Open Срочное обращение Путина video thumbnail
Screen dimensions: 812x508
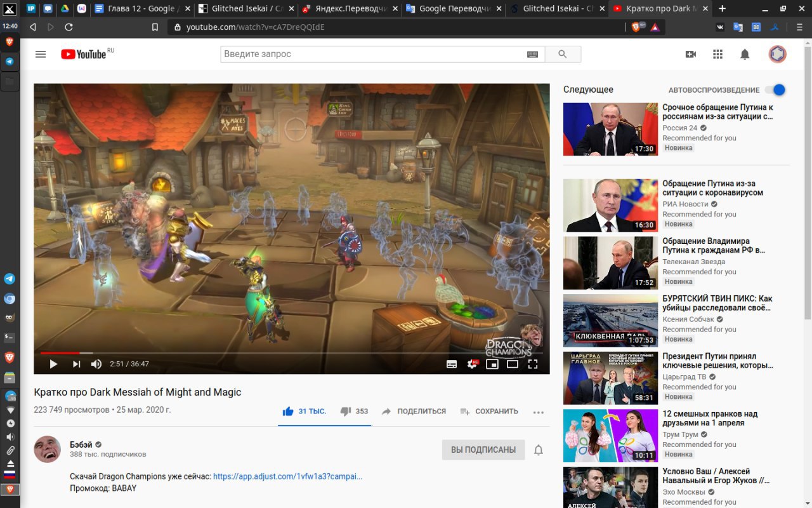tap(610, 129)
